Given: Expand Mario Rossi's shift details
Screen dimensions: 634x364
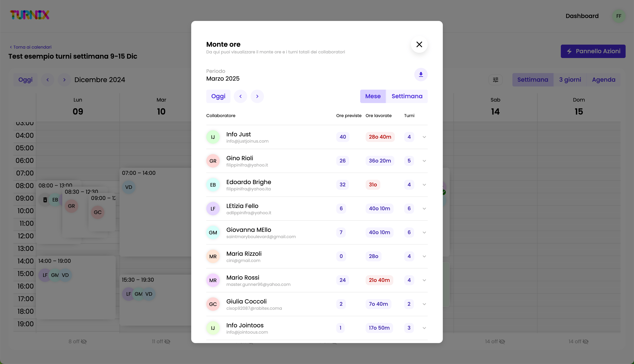Looking at the screenshot, I should (x=424, y=280).
